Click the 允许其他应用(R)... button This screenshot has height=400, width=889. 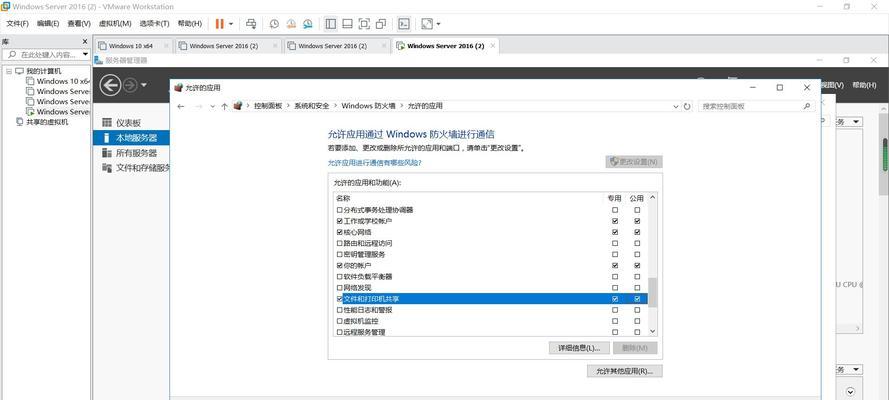(x=624, y=371)
